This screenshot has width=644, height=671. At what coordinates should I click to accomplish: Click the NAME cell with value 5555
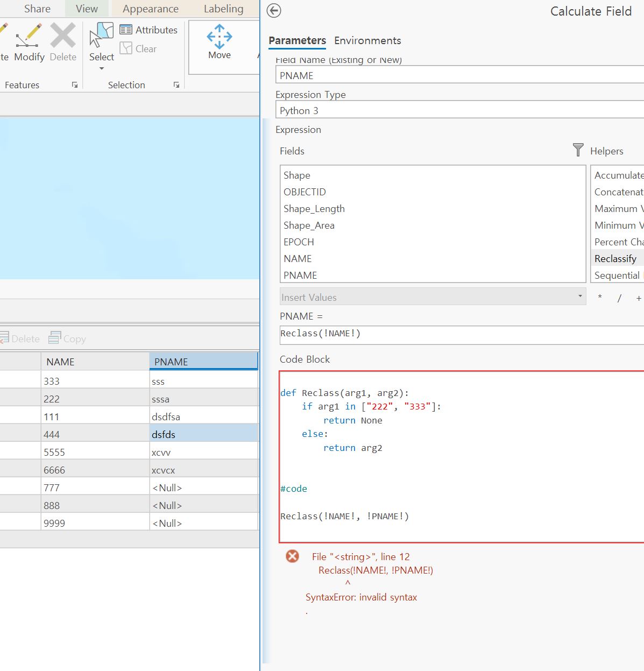[95, 452]
